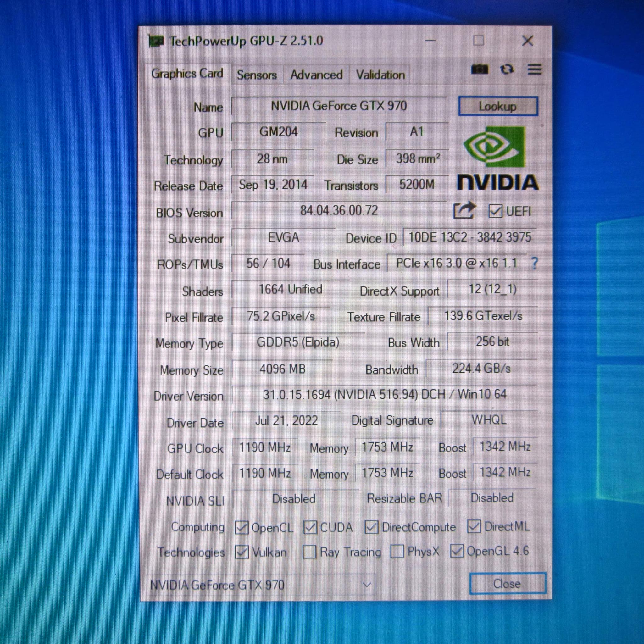Click the NVIDIA SLI field Disabled
The height and width of the screenshot is (644, 644).
pos(295,499)
